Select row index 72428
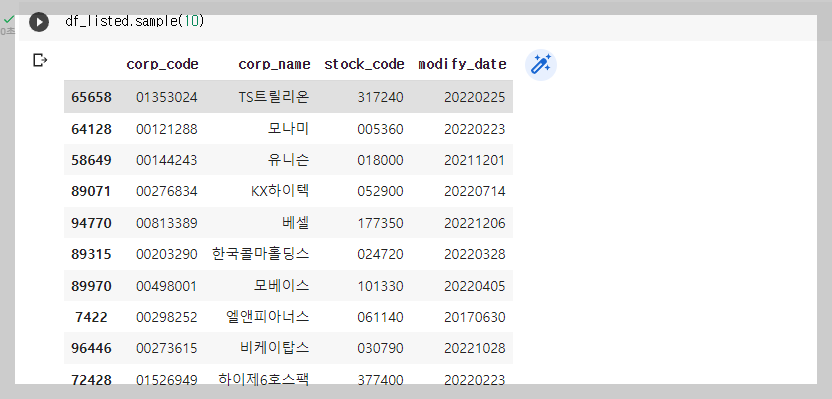This screenshot has width=832, height=399. 91,379
